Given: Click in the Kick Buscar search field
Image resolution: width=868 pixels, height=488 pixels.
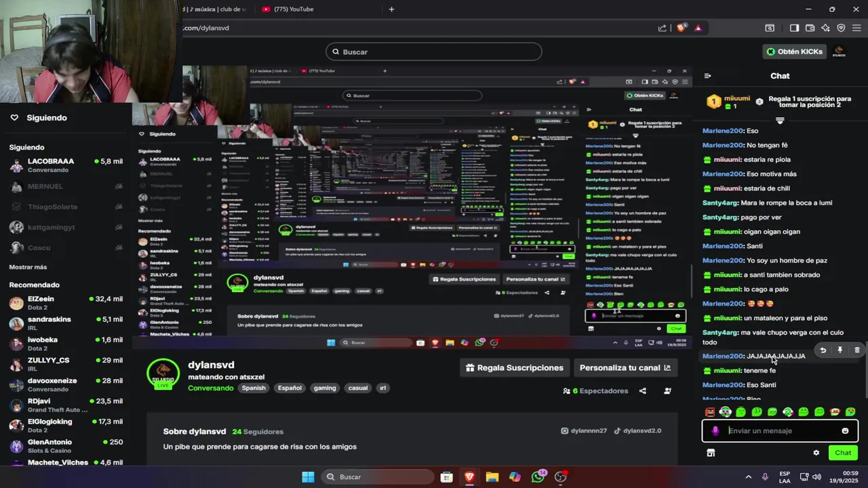Looking at the screenshot, I should (x=434, y=52).
